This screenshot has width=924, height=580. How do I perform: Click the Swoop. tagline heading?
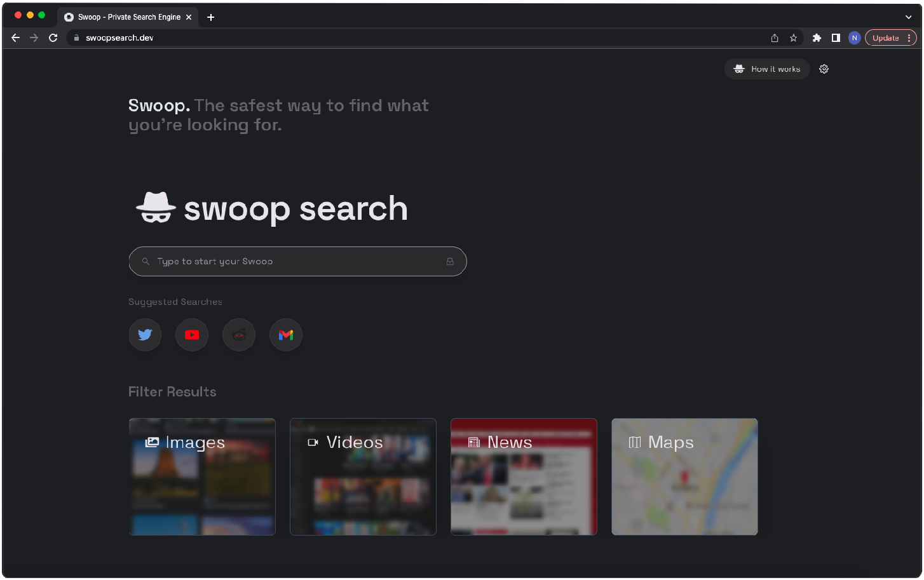pyautogui.click(x=278, y=115)
